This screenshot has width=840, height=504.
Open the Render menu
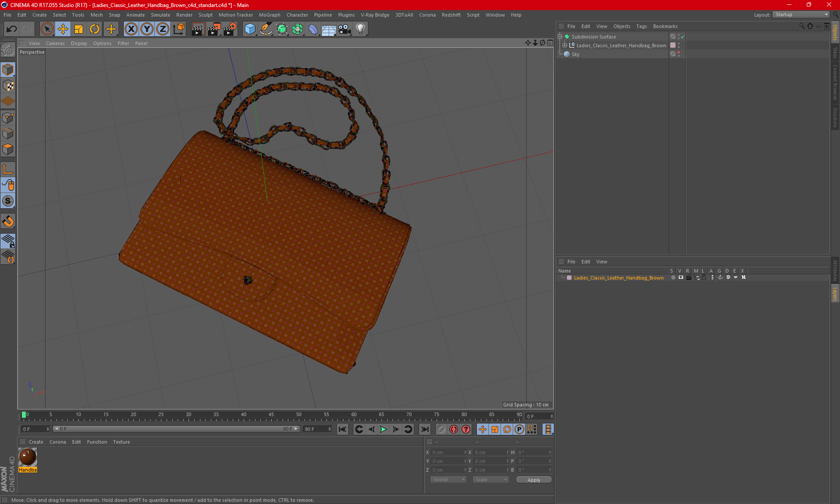184,15
